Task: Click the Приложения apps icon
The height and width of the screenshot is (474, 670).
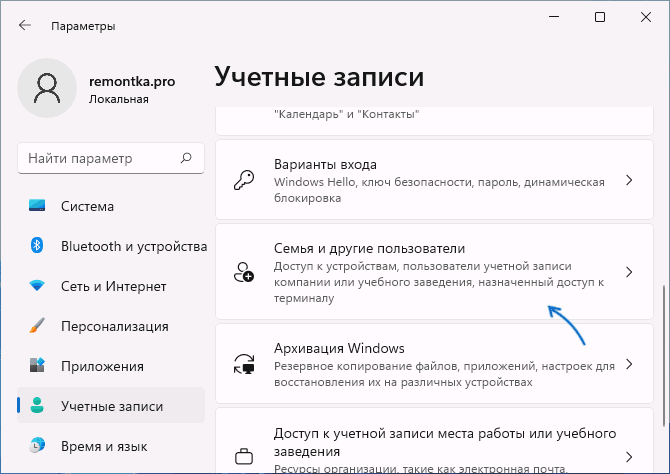Action: (37, 365)
